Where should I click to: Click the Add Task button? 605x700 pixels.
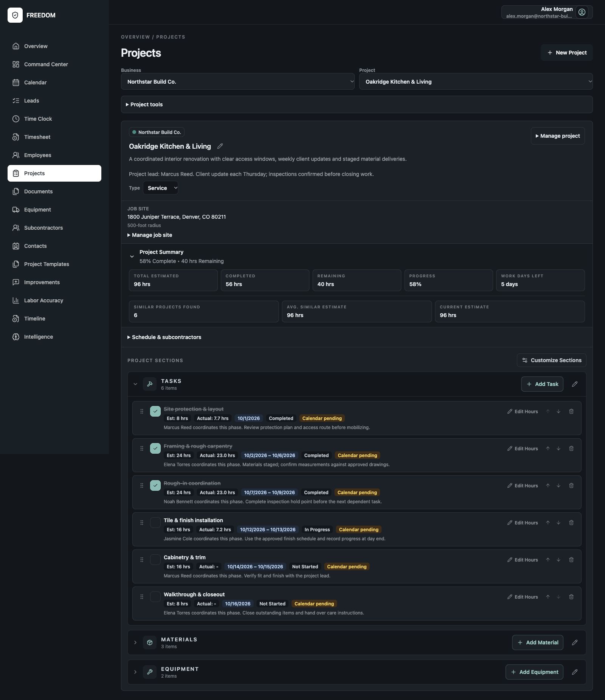point(542,384)
